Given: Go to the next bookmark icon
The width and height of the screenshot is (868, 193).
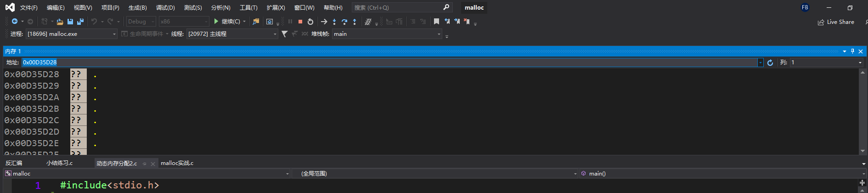Looking at the screenshot, I should pyautogui.click(x=457, y=22).
